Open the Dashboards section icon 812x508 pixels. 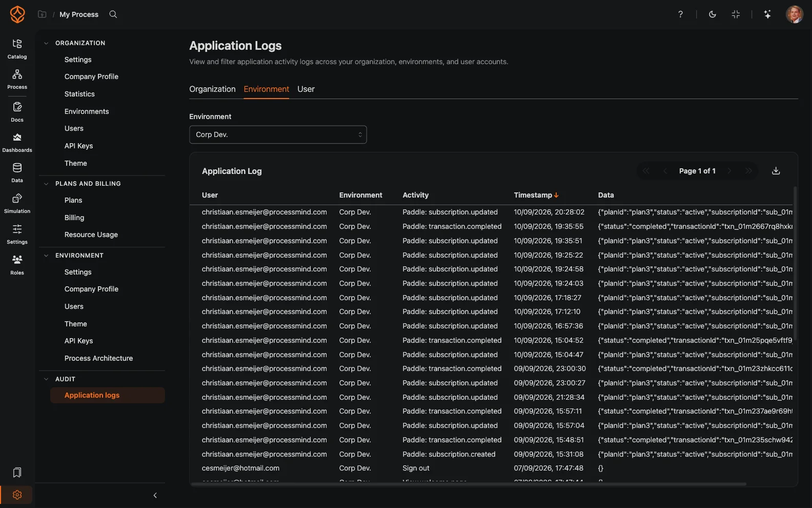(x=17, y=143)
